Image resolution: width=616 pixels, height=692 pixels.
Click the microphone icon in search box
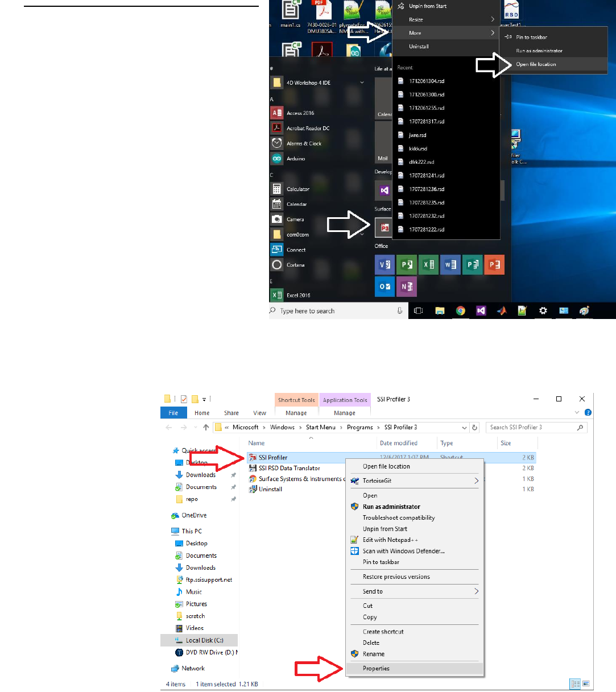[400, 310]
